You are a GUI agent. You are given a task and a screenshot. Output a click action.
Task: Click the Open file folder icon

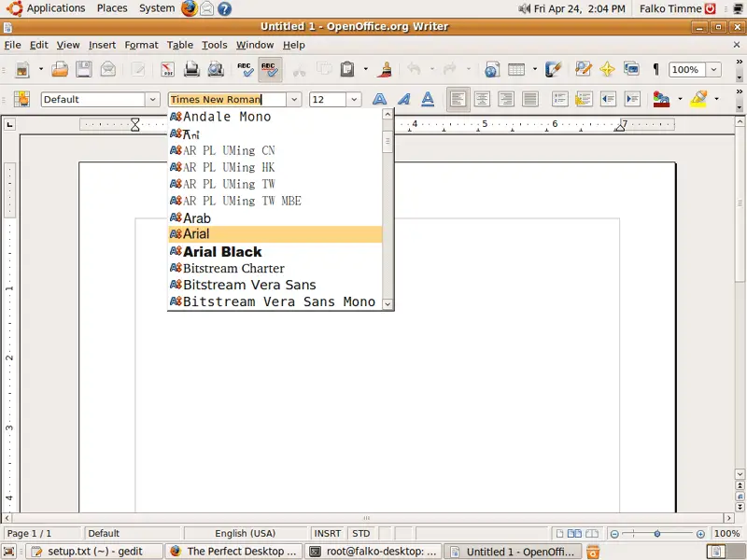click(60, 69)
